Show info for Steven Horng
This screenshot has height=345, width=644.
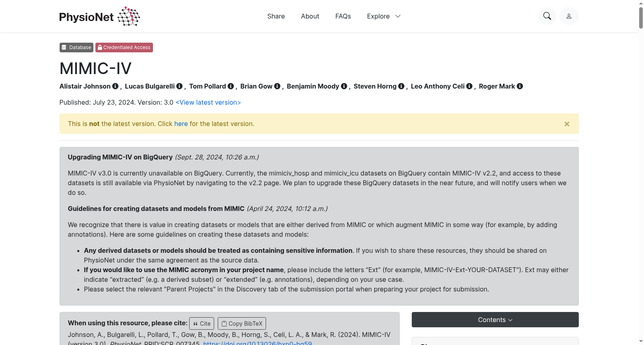[401, 86]
